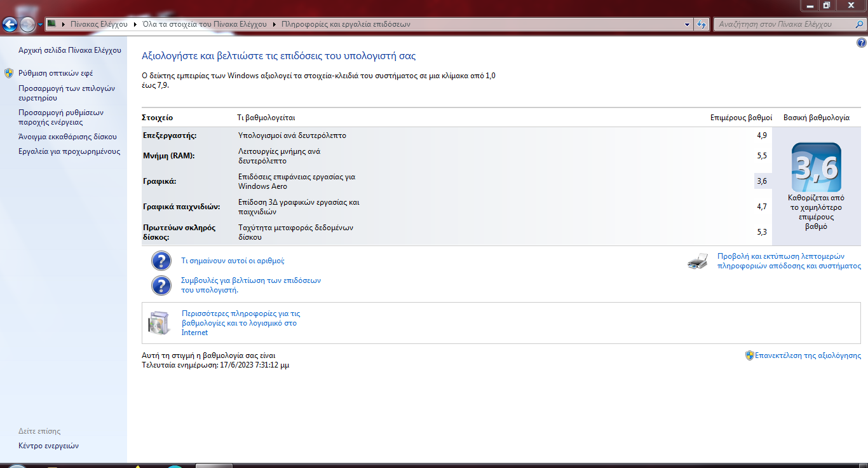Go back with the blue Back arrow

tap(10, 24)
